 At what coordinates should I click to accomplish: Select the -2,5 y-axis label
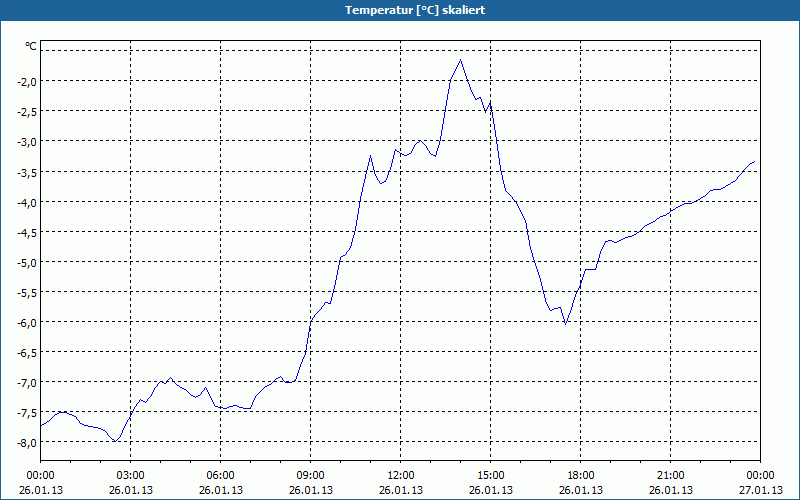tap(26, 111)
